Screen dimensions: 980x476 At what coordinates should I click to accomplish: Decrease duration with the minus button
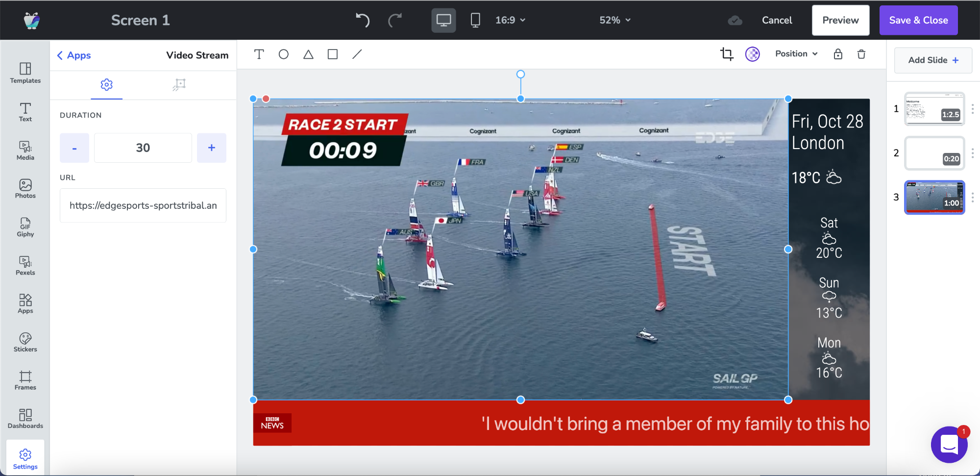[x=74, y=148]
